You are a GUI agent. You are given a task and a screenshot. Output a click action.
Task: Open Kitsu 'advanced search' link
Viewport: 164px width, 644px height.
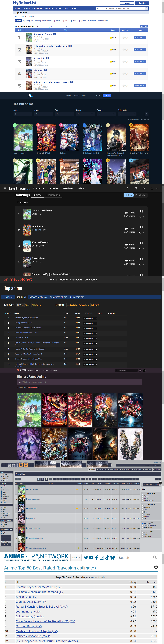34,388
